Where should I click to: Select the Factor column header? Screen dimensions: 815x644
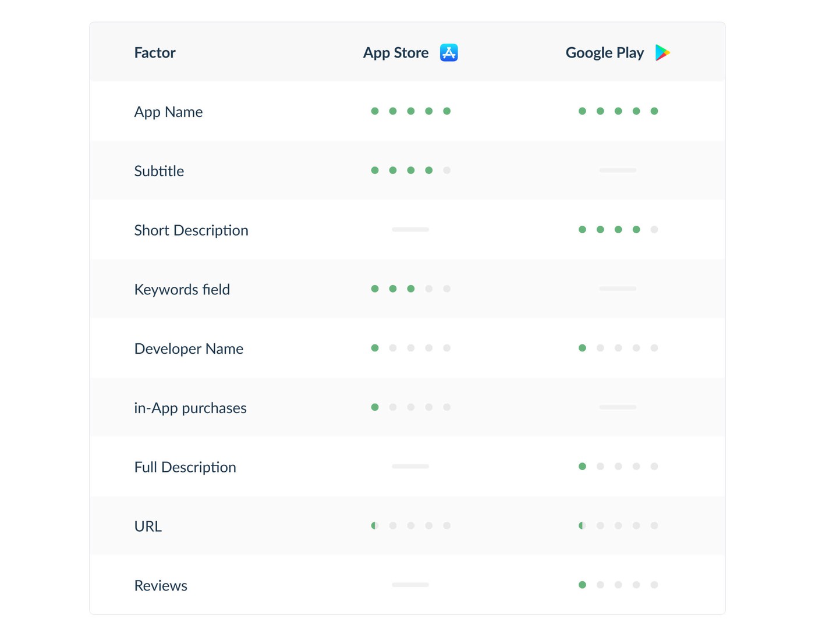tap(155, 53)
